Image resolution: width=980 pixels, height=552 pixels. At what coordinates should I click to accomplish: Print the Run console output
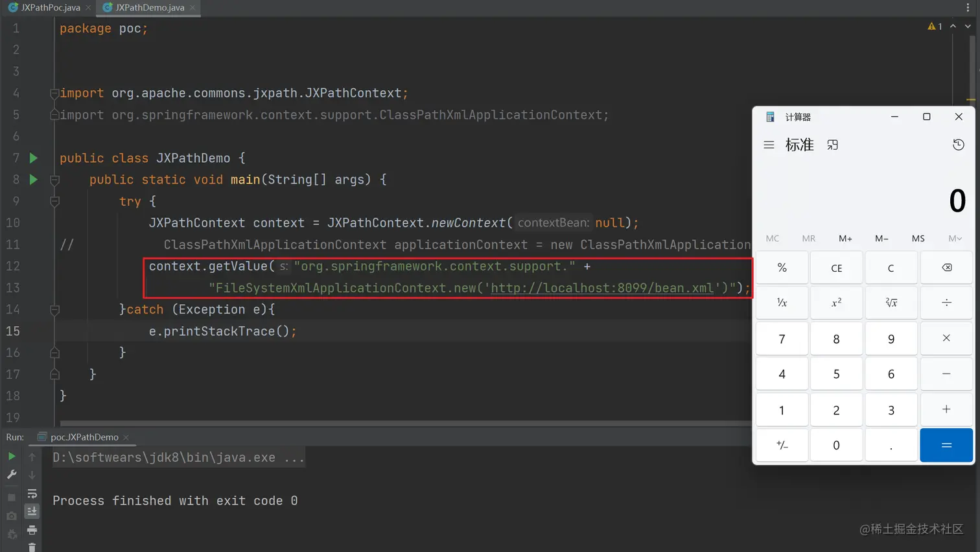point(32,530)
